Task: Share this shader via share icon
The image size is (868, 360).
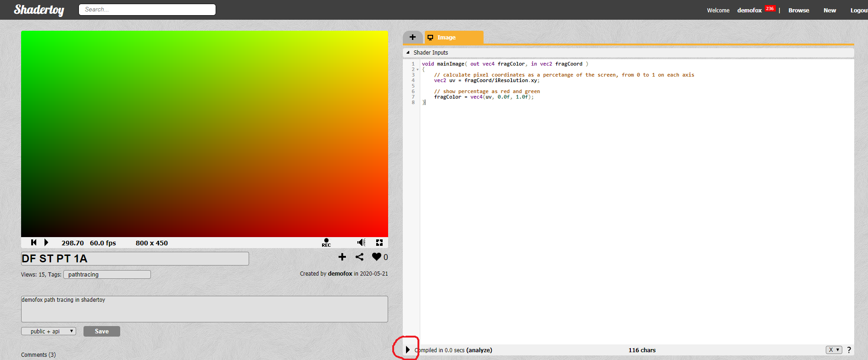Action: coord(360,257)
